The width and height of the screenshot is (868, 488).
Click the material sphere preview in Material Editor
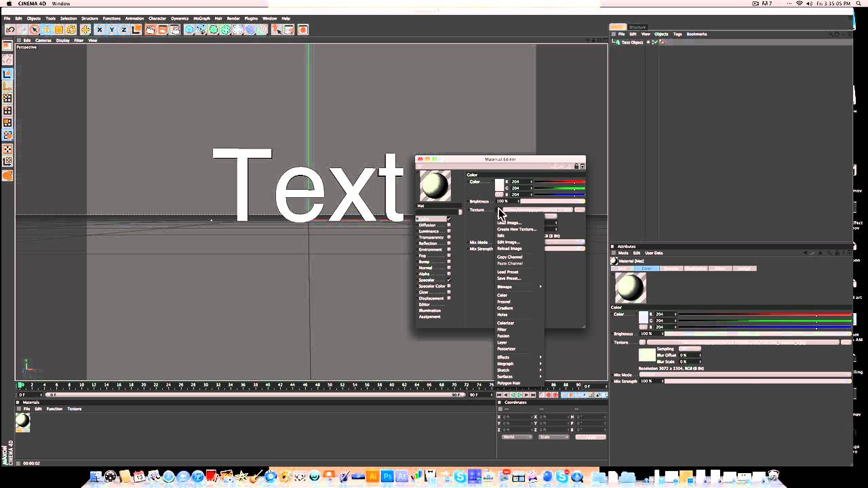click(x=435, y=186)
